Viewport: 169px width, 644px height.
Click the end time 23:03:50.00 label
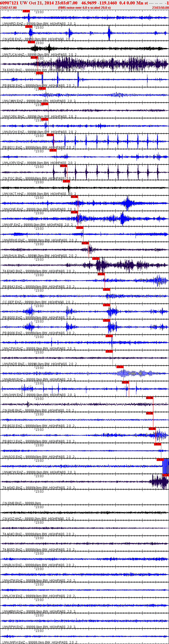pyautogui.click(x=160, y=8)
